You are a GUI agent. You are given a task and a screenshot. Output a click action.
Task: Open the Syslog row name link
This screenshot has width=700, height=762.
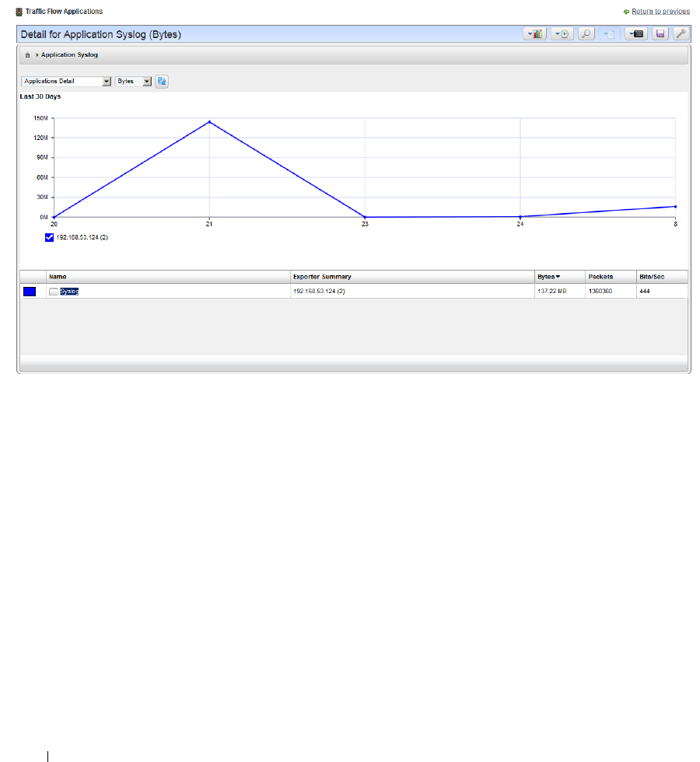(69, 292)
